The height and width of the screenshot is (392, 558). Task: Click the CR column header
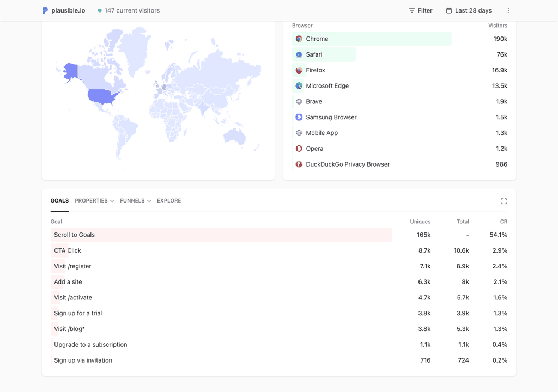click(x=504, y=221)
